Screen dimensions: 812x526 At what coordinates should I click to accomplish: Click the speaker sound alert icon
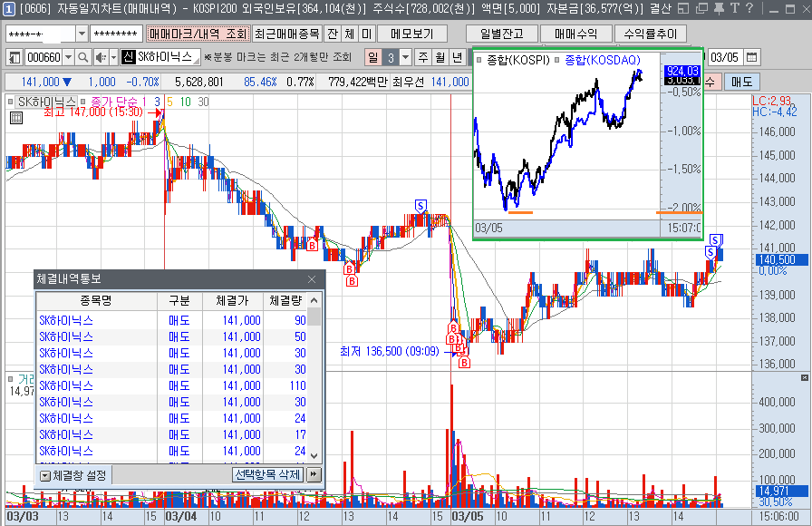click(101, 57)
